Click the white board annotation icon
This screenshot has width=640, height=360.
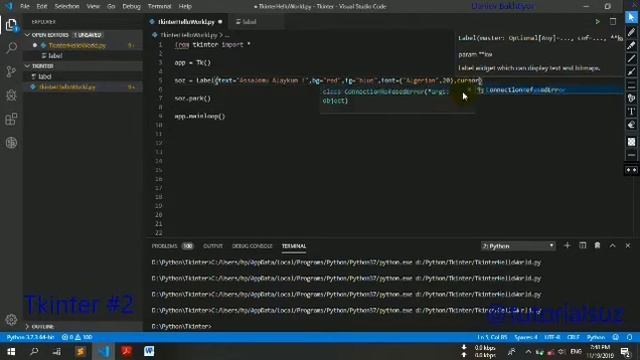pos(631,142)
